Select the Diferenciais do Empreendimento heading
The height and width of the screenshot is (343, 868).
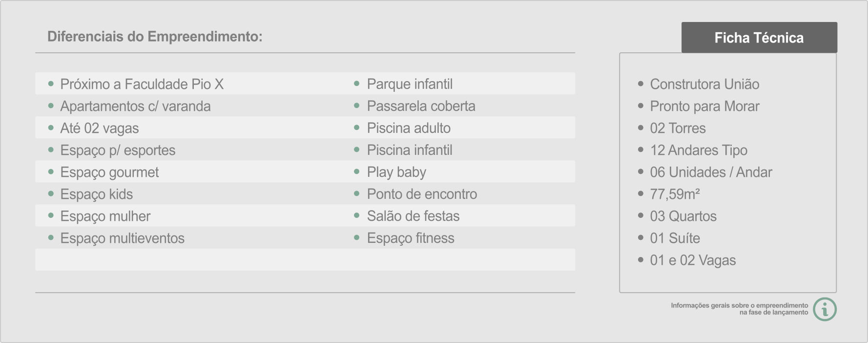pos(155,37)
